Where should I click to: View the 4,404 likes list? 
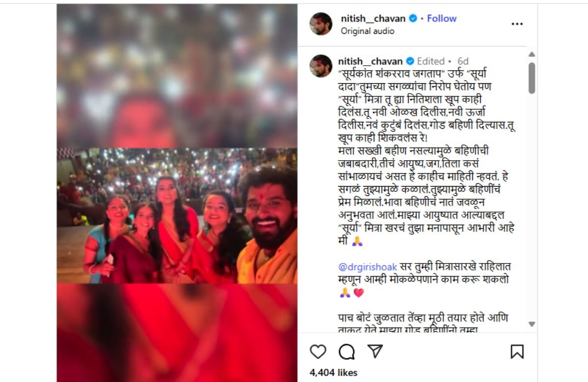333,373
